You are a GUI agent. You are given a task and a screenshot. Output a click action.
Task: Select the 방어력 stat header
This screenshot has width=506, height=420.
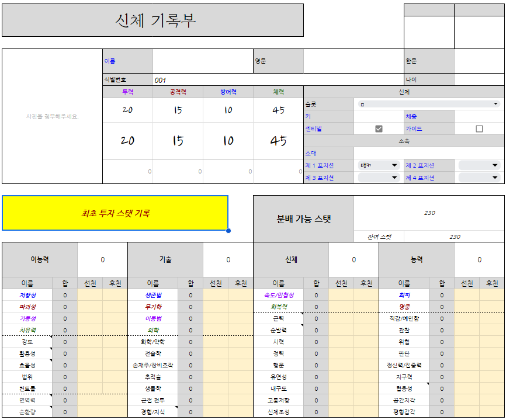click(228, 92)
